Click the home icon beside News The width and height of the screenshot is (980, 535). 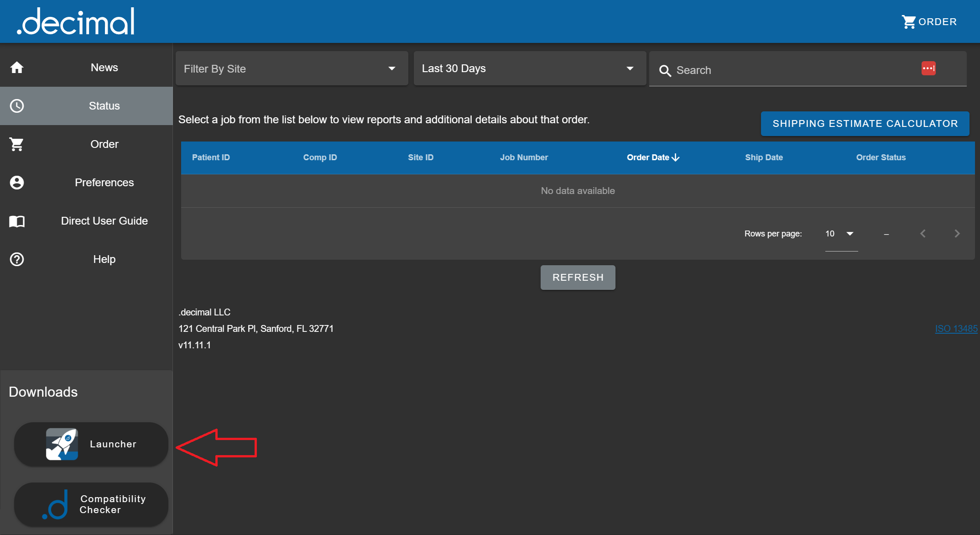(17, 68)
